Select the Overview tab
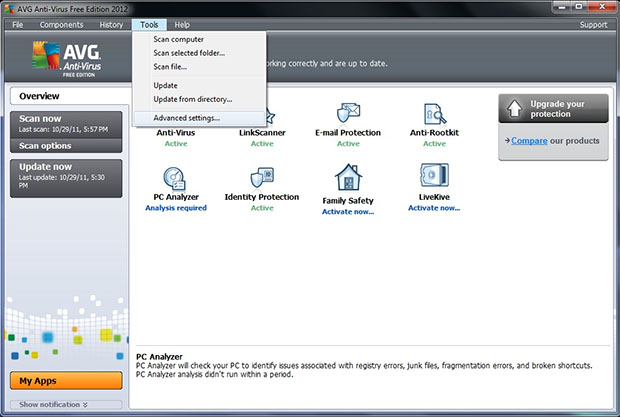Viewport: 620px width, 417px height. tap(69, 96)
